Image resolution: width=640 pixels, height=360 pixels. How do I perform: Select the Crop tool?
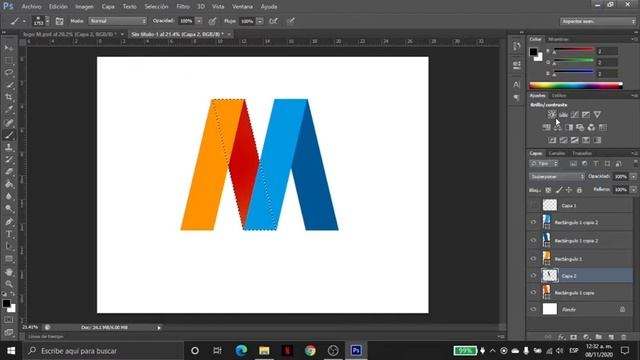(x=9, y=97)
